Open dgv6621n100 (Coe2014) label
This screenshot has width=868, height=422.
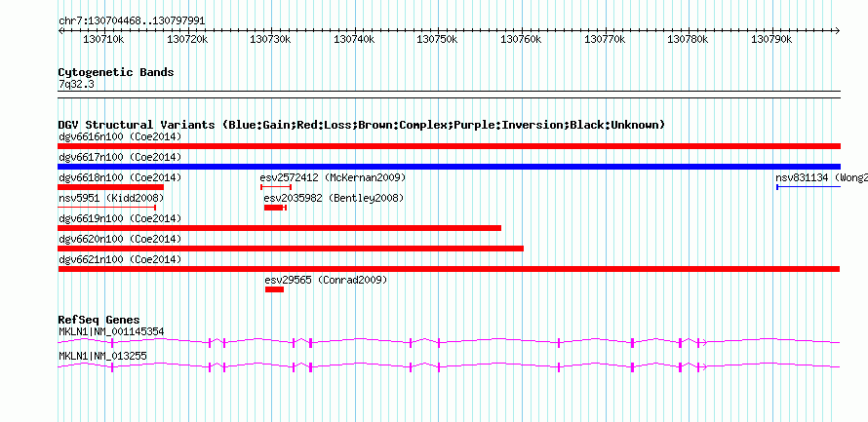120,259
